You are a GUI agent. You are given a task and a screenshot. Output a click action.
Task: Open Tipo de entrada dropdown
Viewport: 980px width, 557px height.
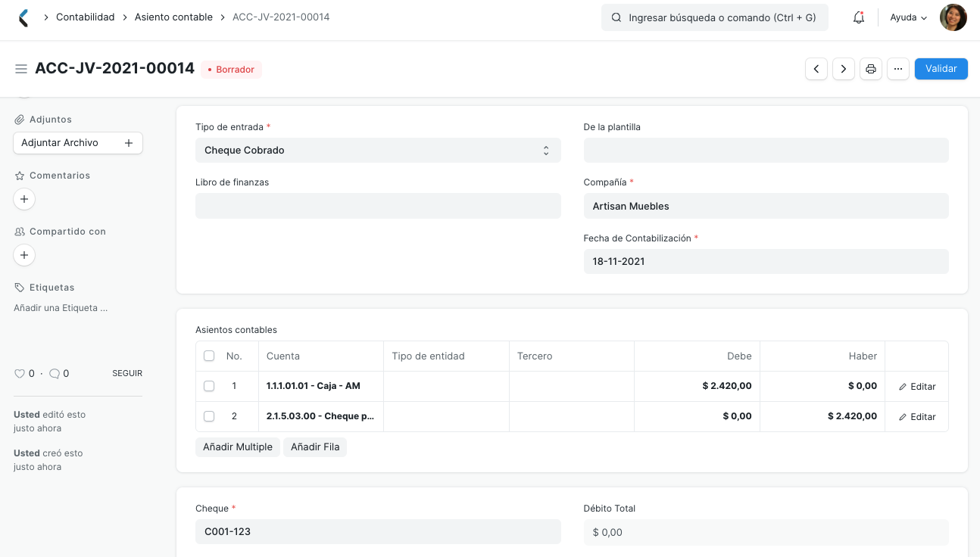[x=378, y=150]
